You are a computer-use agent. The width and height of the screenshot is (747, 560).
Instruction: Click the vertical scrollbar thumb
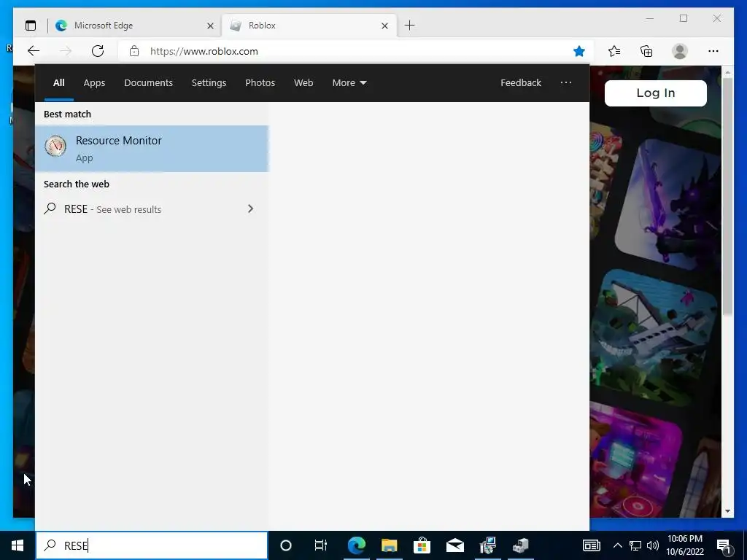[x=727, y=196]
